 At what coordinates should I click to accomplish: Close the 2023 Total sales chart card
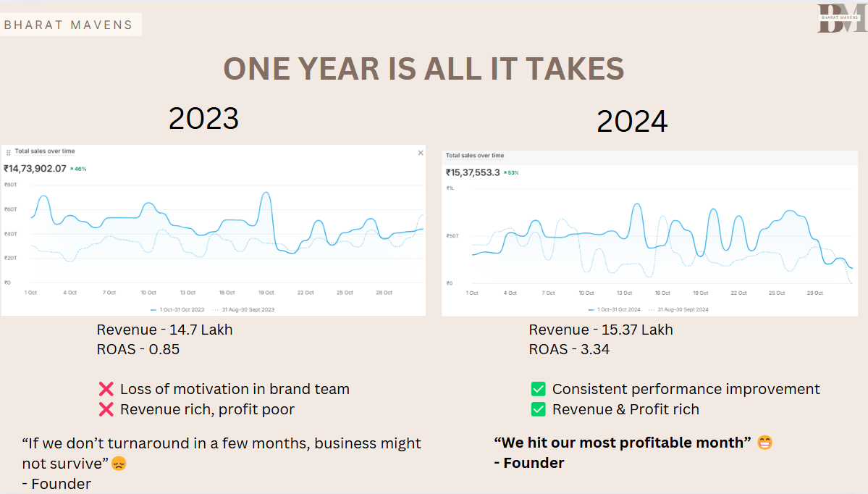421,152
